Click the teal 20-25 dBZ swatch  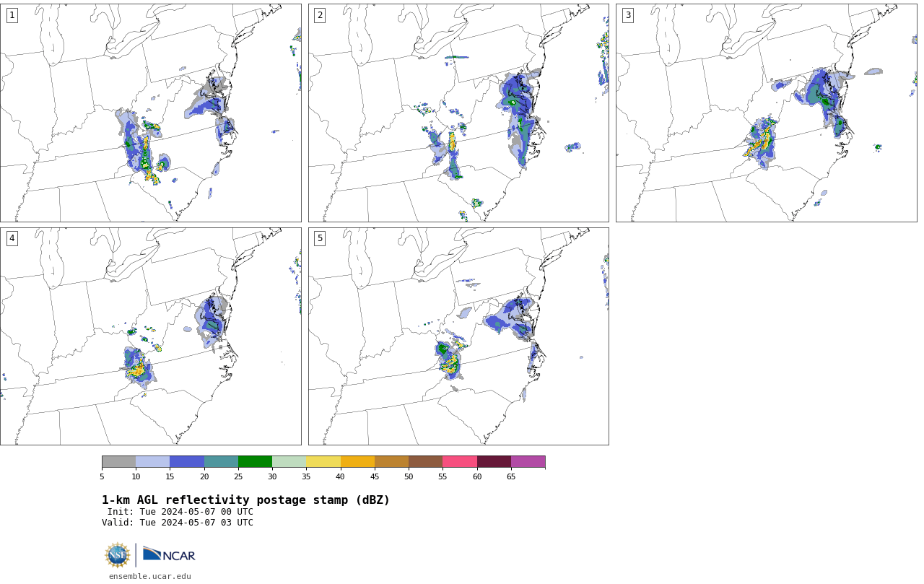221,462
